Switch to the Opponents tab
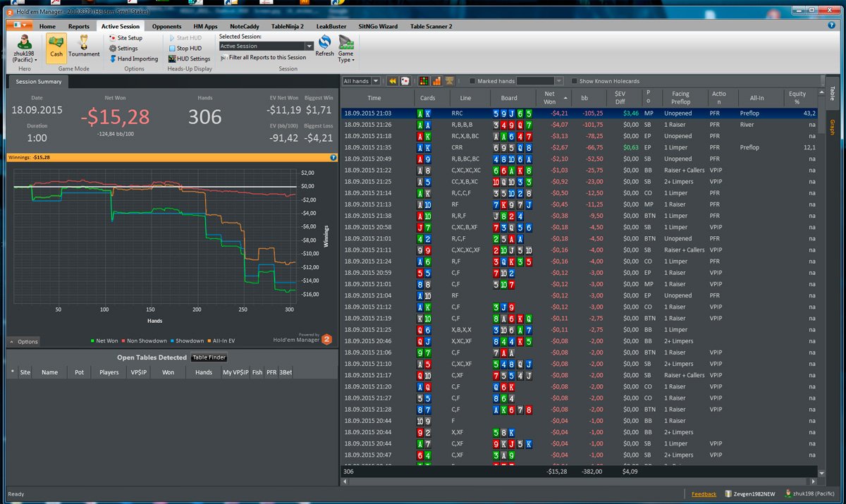Image resolution: width=846 pixels, height=504 pixels. 166,26
